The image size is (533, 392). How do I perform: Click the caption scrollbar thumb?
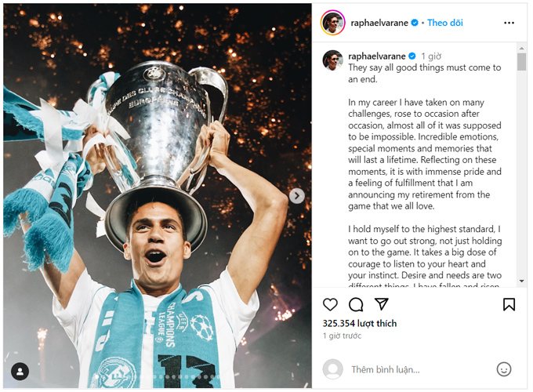(521, 62)
